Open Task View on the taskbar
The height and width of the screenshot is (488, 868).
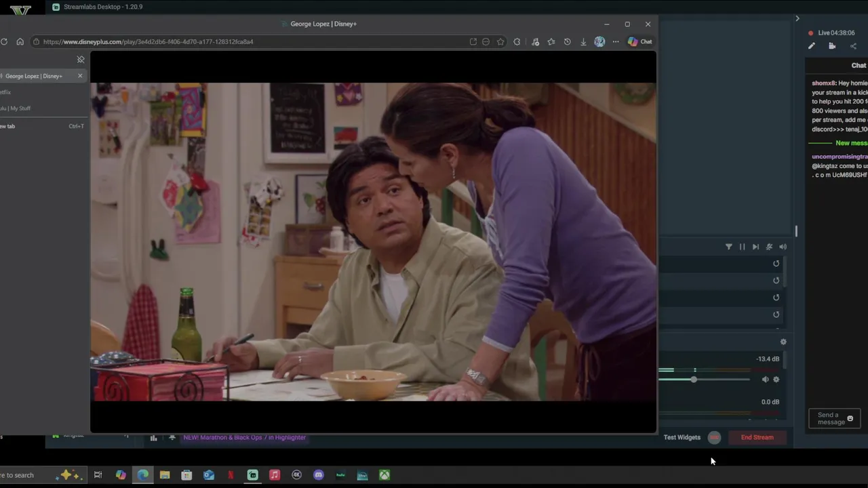pyautogui.click(x=98, y=475)
